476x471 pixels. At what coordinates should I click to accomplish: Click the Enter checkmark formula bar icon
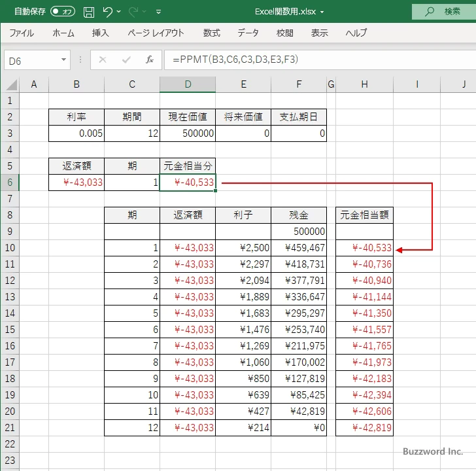[126, 60]
